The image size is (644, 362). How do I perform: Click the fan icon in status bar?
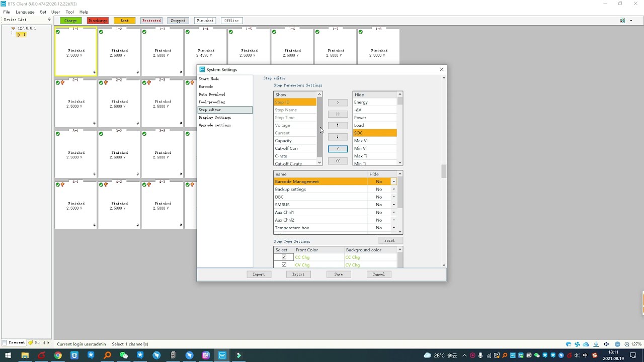point(577,344)
